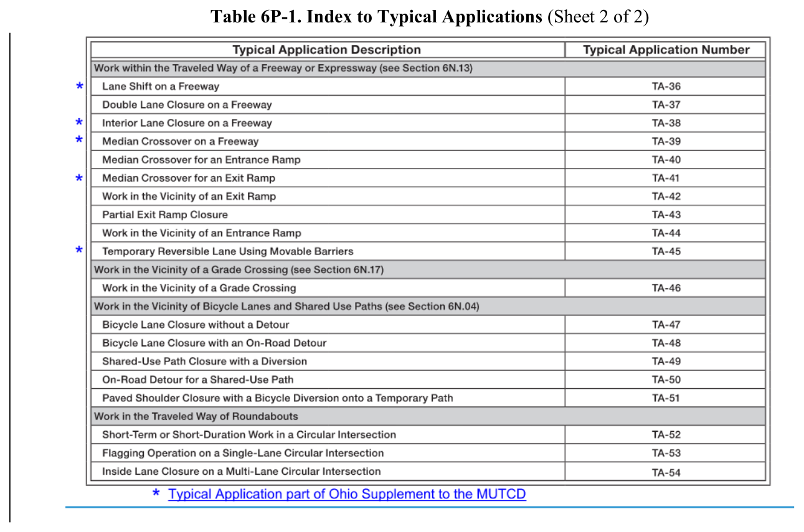Select the 'Double Lane Closure on a Freeway' entry

point(187,105)
